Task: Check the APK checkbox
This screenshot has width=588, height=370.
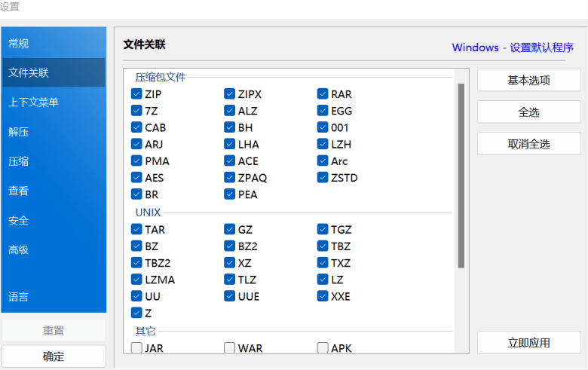Action: click(323, 347)
